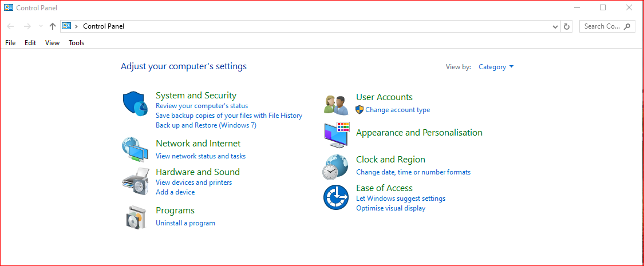
Task: Click the Control Panel title bar icon
Action: coord(8,7)
